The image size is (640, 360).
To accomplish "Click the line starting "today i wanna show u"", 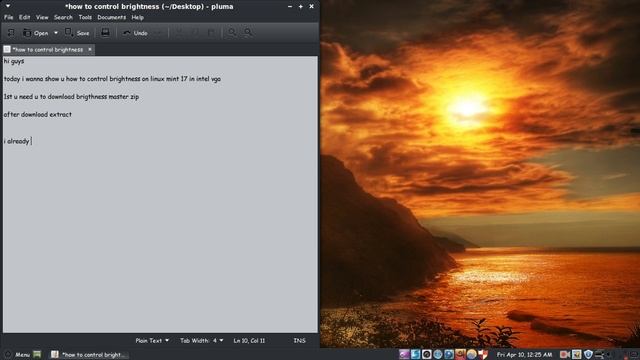I will pyautogui.click(x=112, y=79).
